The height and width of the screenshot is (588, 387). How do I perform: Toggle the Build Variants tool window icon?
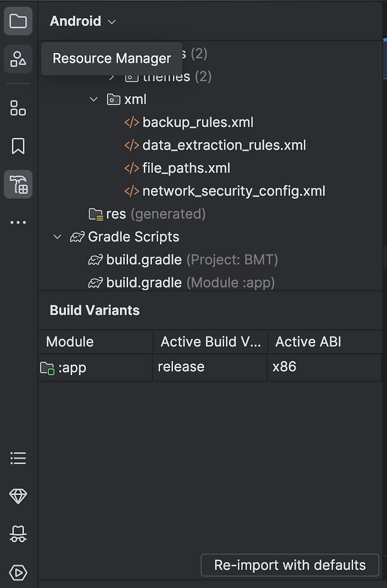click(x=18, y=184)
